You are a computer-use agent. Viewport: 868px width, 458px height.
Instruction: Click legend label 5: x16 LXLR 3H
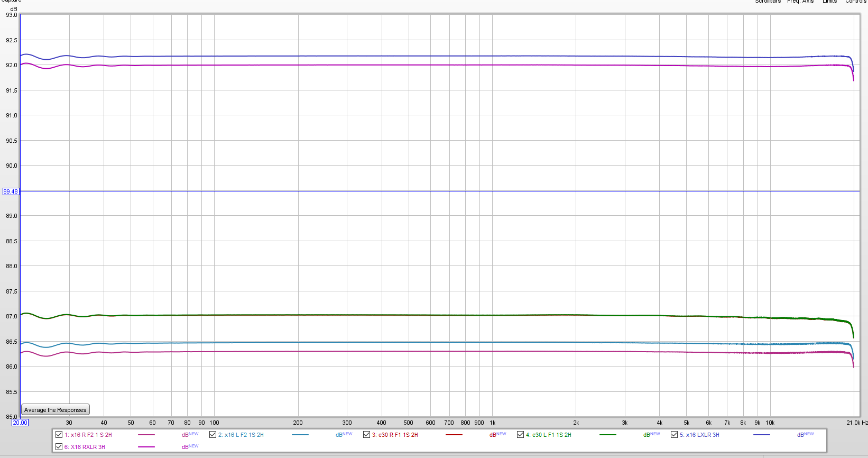699,435
